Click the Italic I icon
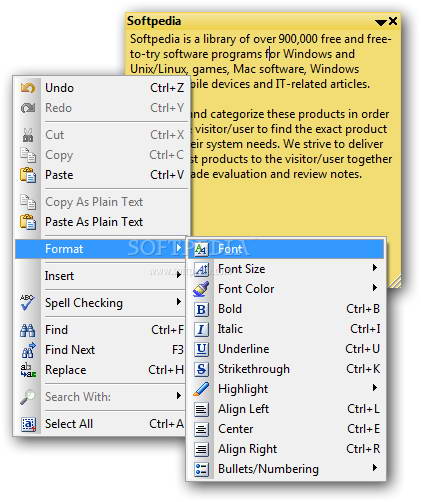The image size is (421, 502). [201, 329]
